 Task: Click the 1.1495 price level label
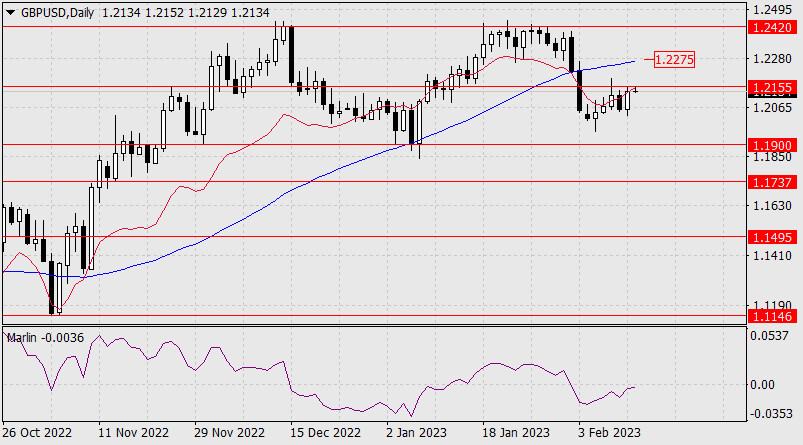771,238
